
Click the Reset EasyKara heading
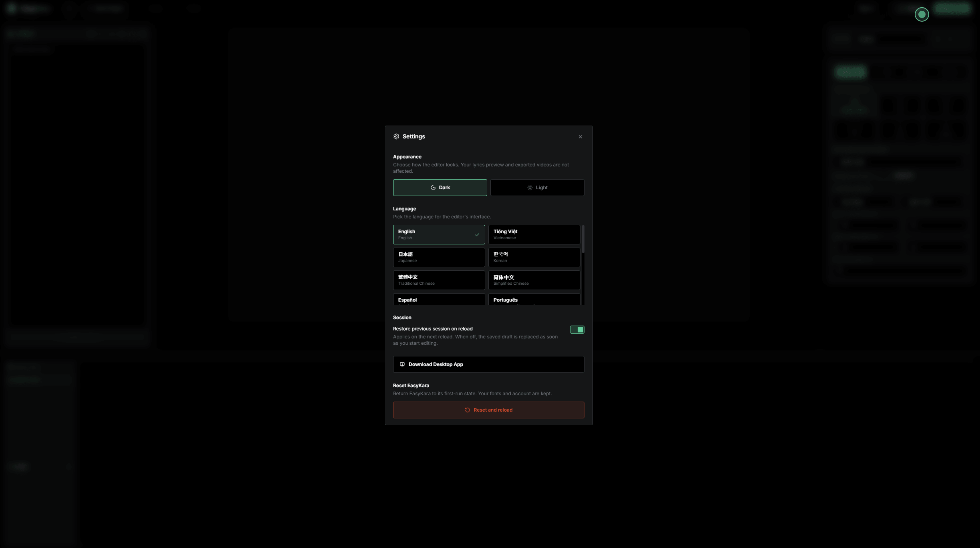[x=411, y=386]
